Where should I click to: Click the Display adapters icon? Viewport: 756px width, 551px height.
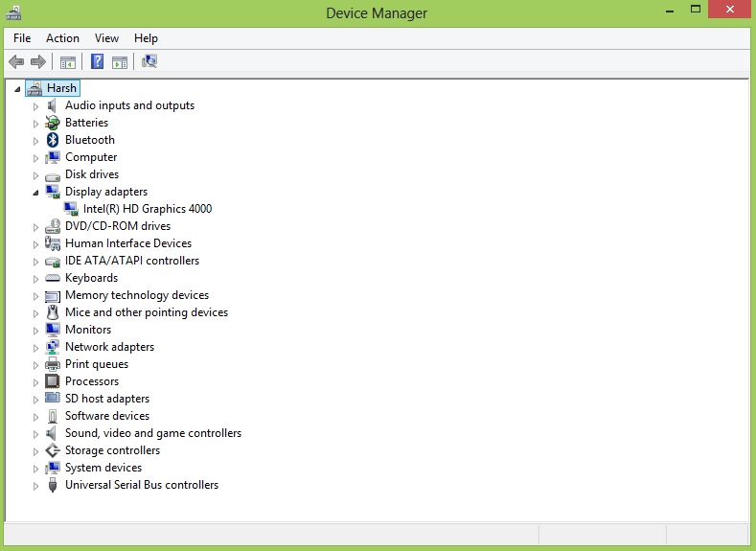pos(53,192)
